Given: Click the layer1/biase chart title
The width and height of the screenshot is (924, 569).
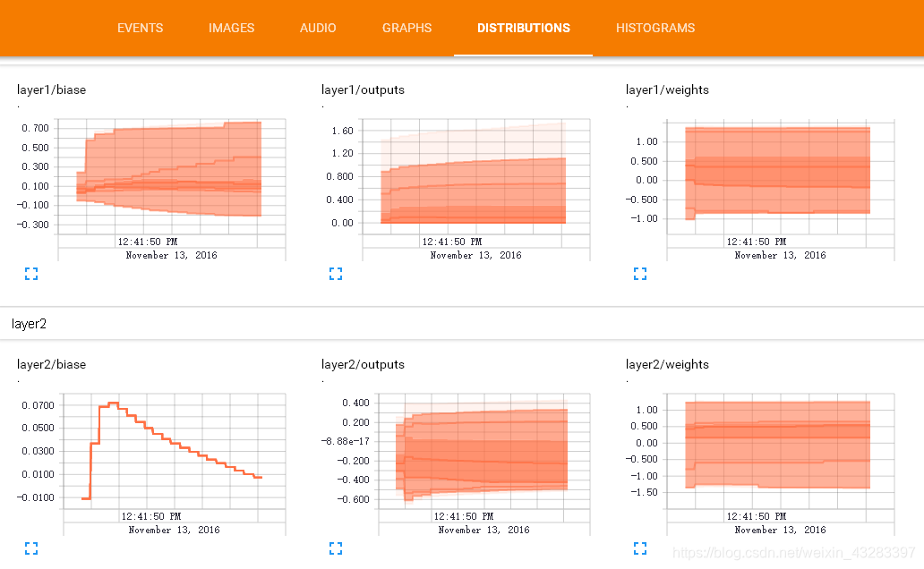Looking at the screenshot, I should [51, 89].
